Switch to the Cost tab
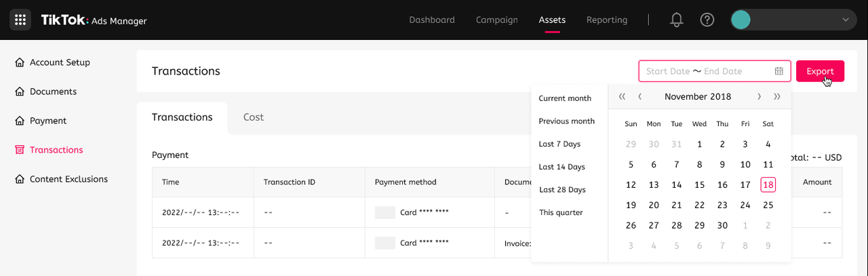Viewport: 868px width, 276px height. point(253,117)
